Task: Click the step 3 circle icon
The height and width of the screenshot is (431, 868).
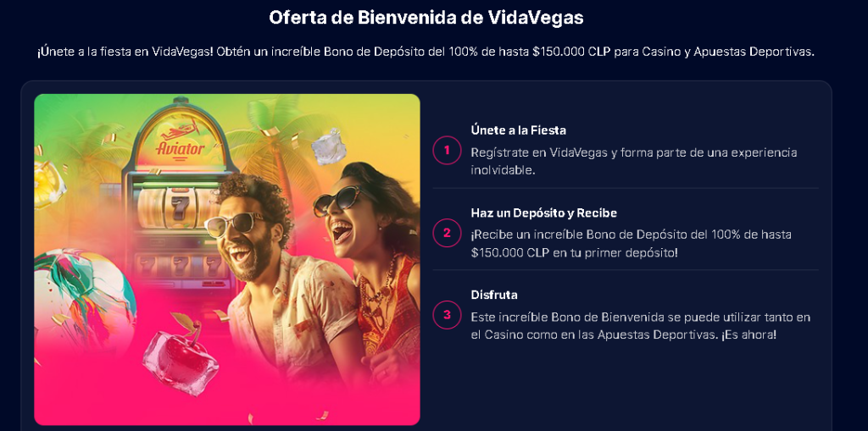Action: pyautogui.click(x=447, y=315)
